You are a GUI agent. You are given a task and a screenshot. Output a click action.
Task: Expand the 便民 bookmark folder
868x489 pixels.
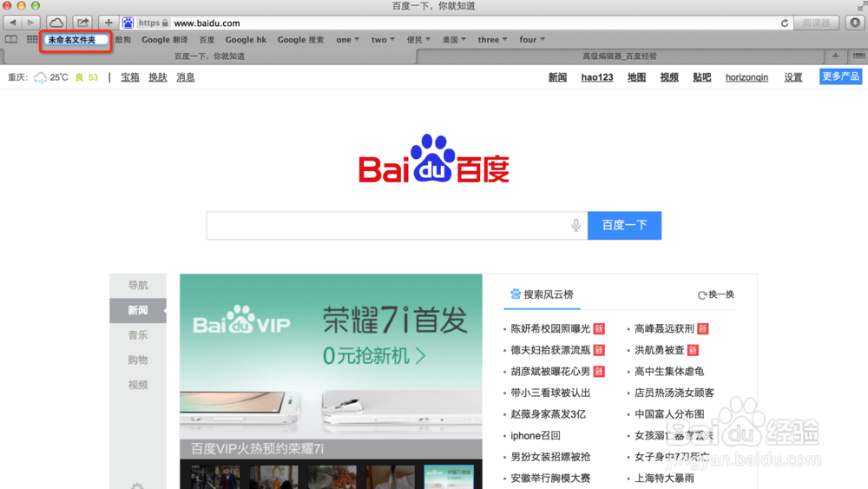click(x=418, y=39)
